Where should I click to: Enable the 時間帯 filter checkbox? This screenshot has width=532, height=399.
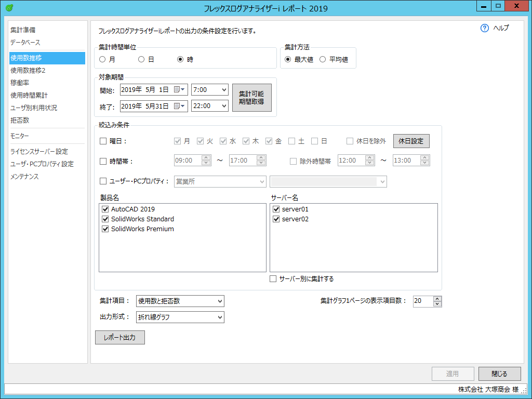pos(103,161)
